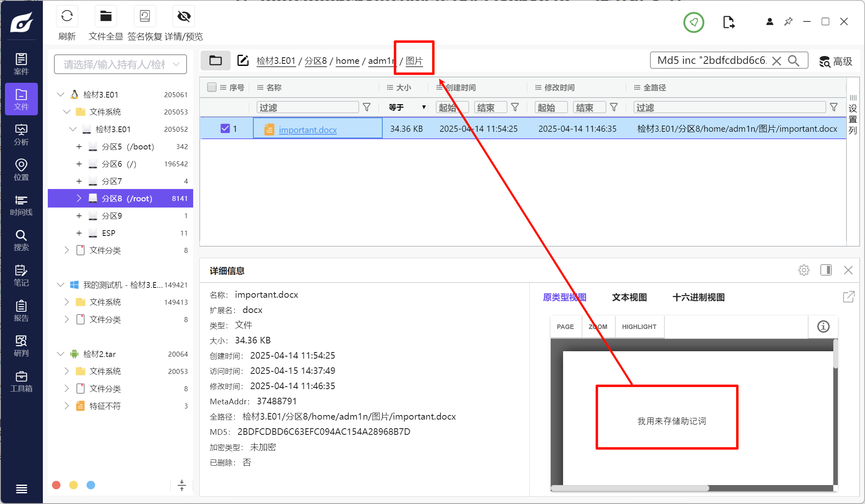Toggle the 详情/预览 eye icon
This screenshot has height=504, width=865.
click(184, 16)
